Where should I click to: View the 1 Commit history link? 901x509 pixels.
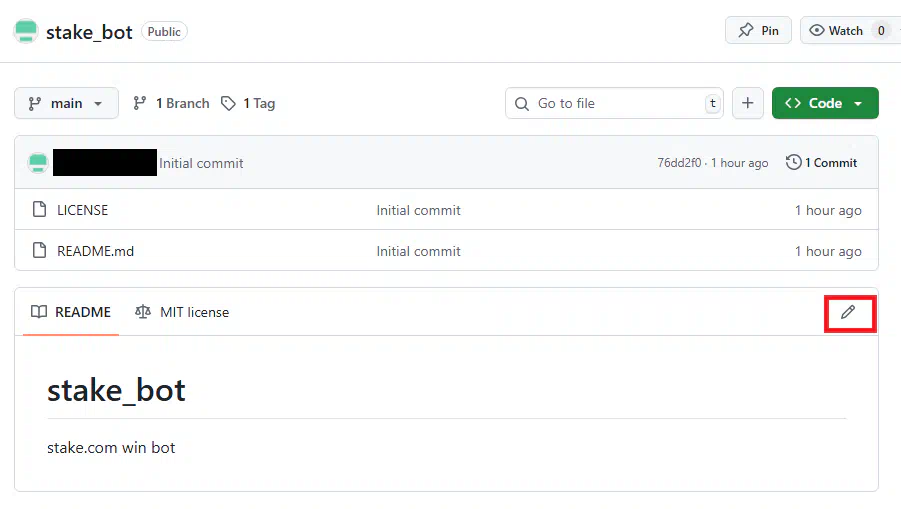822,163
